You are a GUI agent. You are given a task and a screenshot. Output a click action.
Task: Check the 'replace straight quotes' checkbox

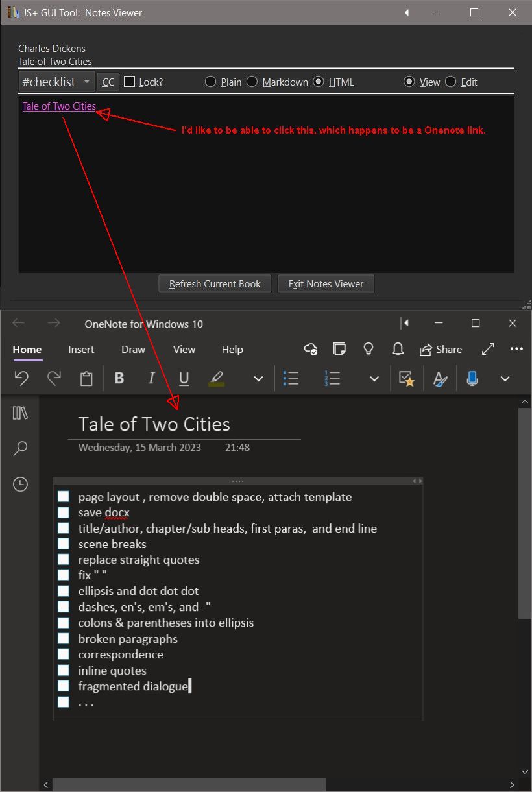63,559
